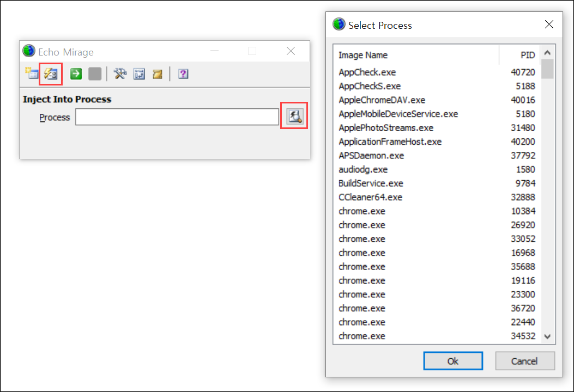Click the green arrow start icon
Image resolution: width=574 pixels, height=392 pixels.
coord(76,74)
